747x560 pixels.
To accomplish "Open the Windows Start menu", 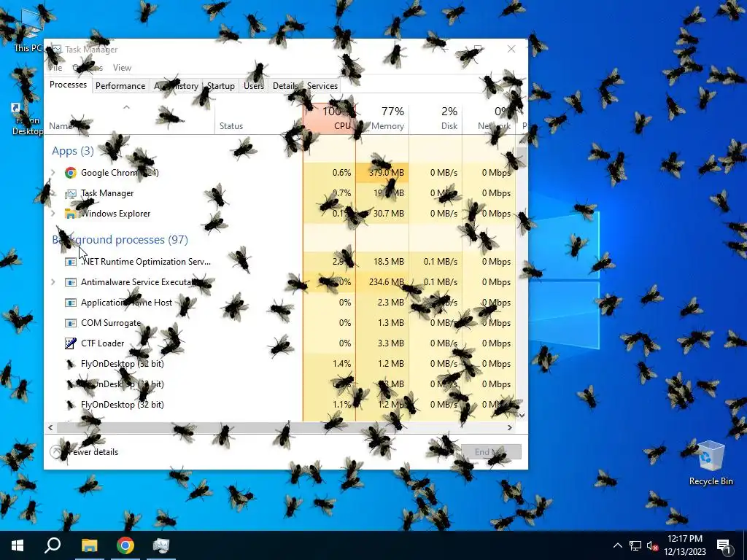I will click(x=18, y=545).
